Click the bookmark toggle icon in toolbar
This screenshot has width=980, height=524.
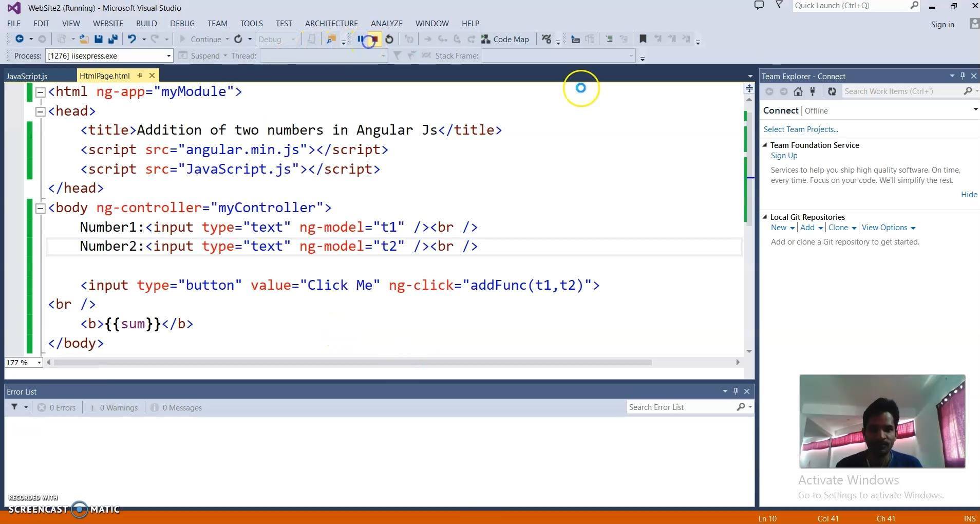click(x=643, y=39)
